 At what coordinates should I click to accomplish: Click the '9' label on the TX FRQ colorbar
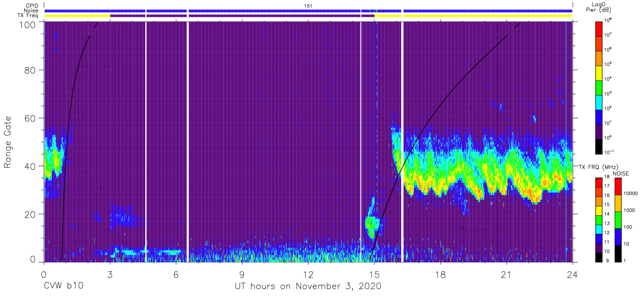coord(608,260)
